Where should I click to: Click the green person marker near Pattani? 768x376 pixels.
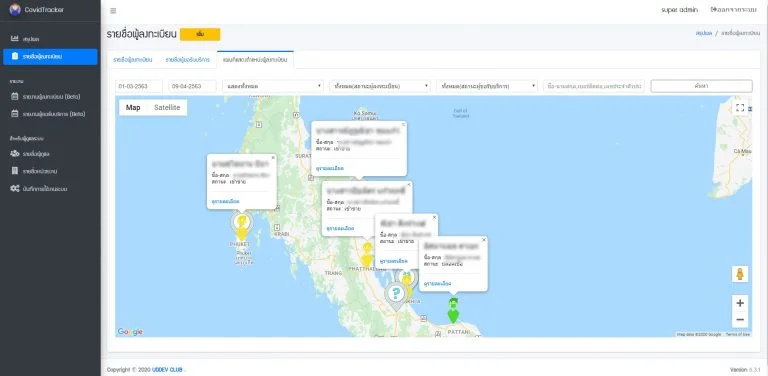point(454,310)
